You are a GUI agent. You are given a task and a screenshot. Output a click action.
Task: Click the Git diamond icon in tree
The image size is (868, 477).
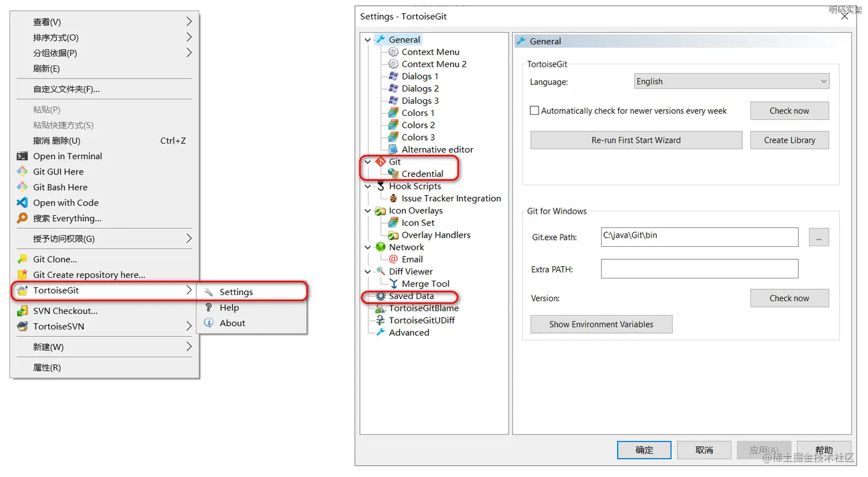pos(381,162)
